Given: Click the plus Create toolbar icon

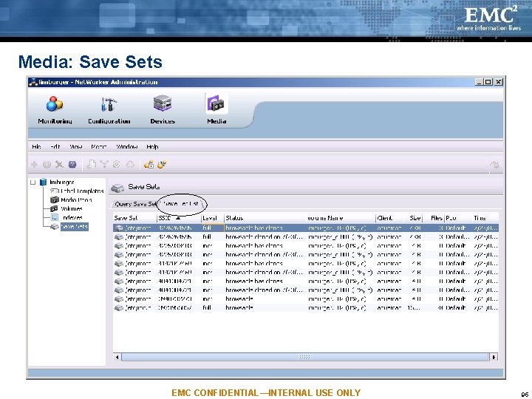Looking at the screenshot, I should tap(34, 165).
